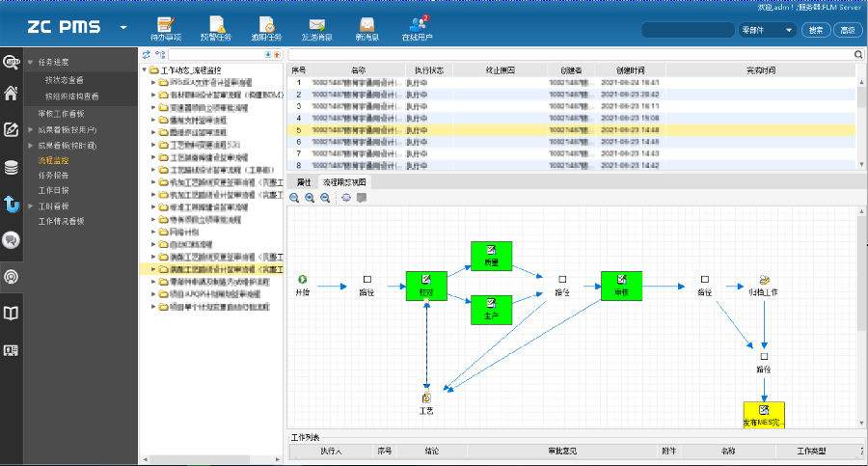Open the book icon in left rail
The image size is (868, 466).
11,314
